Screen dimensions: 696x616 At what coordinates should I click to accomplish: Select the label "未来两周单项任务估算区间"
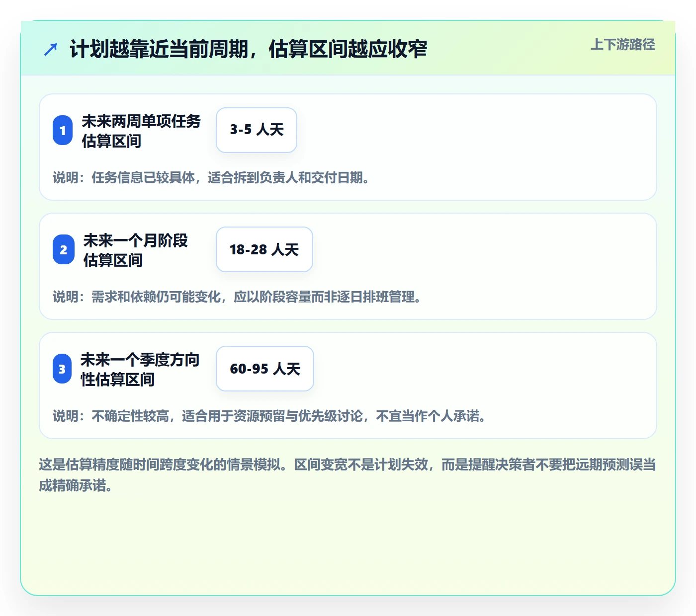[141, 131]
